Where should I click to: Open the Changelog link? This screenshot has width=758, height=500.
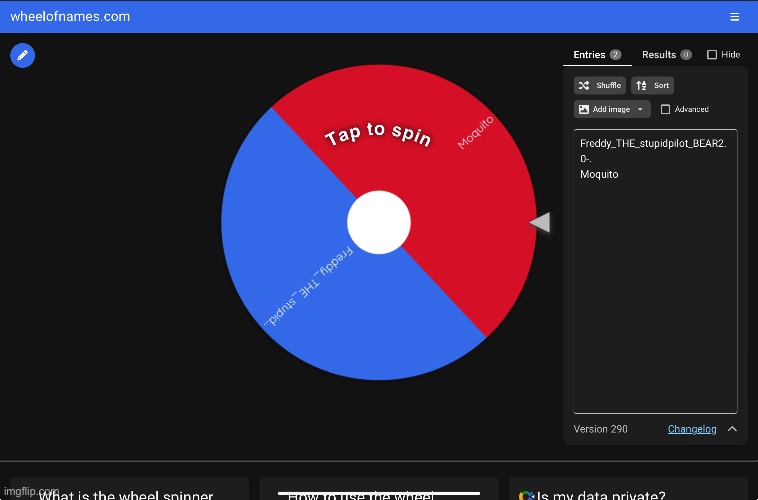point(692,429)
